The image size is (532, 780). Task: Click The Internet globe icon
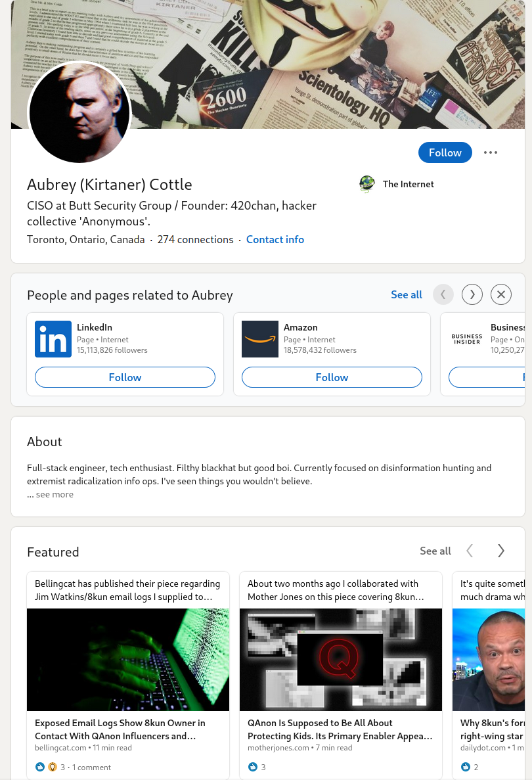point(367,184)
